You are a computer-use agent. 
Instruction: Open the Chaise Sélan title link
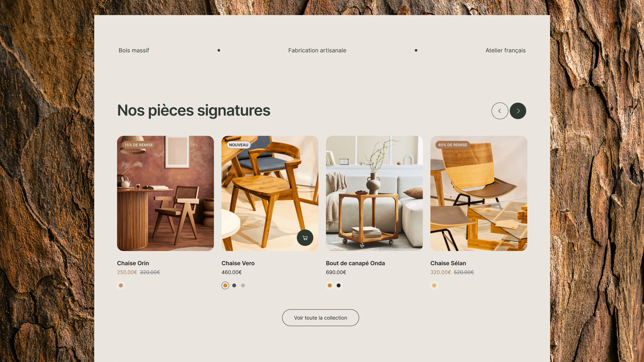pyautogui.click(x=448, y=263)
